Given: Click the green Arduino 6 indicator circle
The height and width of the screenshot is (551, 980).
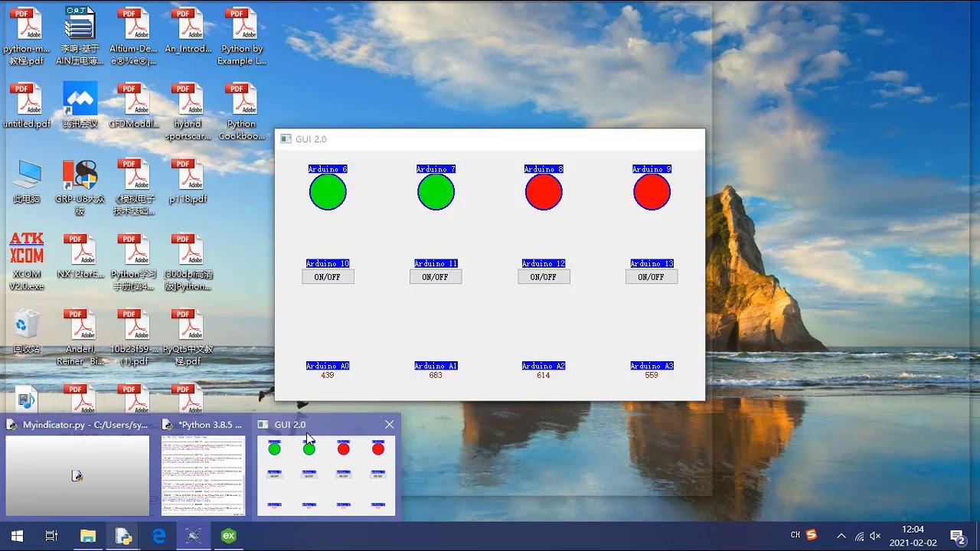Looking at the screenshot, I should point(328,192).
